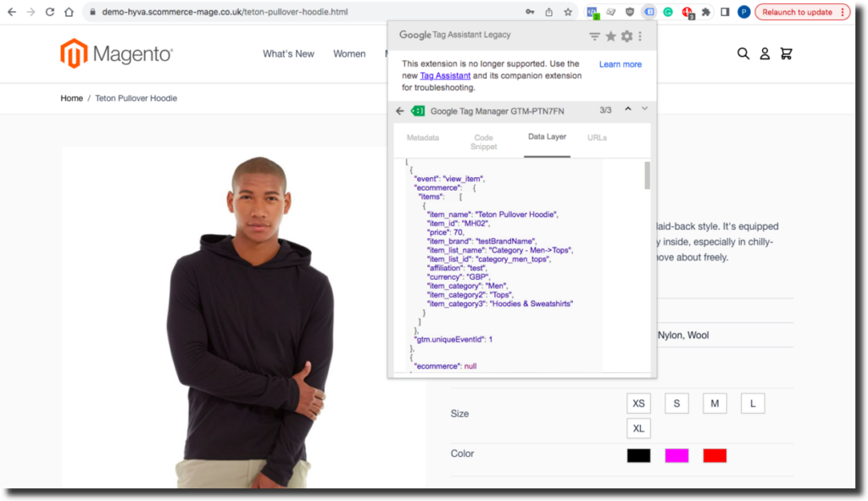Open the site search magnifier icon

[743, 53]
